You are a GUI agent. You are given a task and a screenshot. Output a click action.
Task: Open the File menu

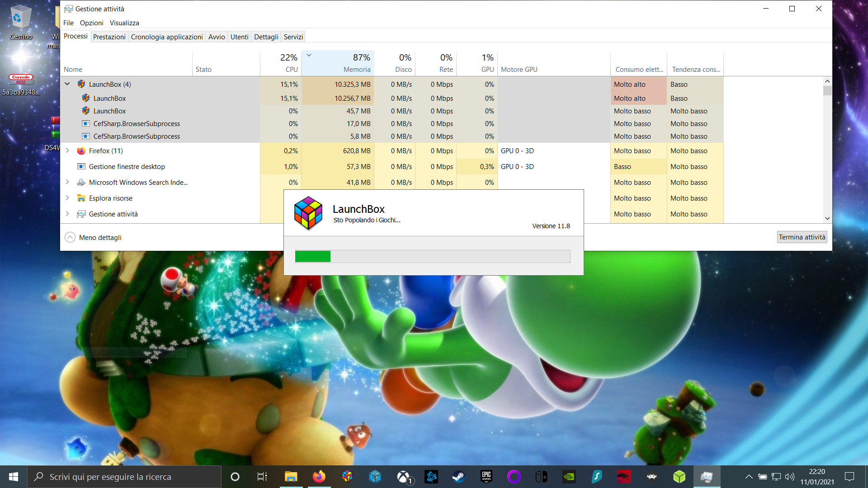(68, 23)
